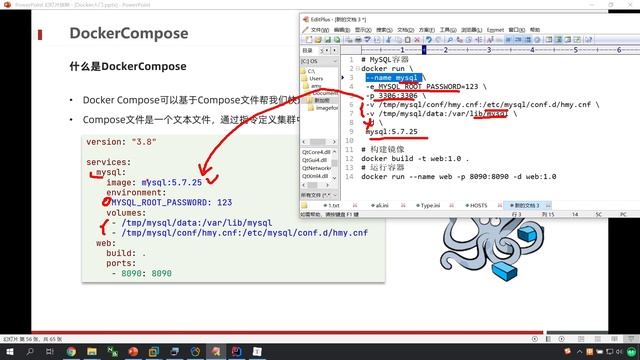This screenshot has width=640, height=360.
Task: Select the C:\ root folder in directory tree
Action: pos(311,71)
